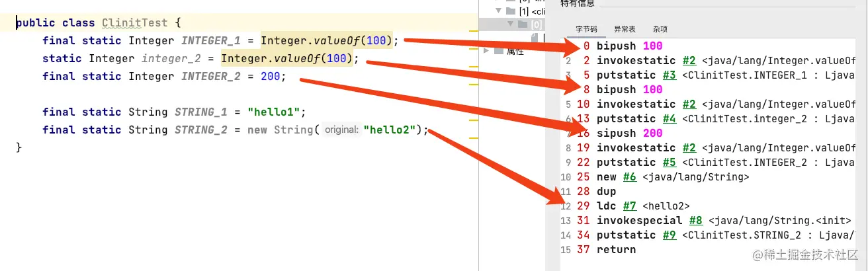The height and width of the screenshot is (271, 868).
Task: Follow #3 link on offset 5 putstatic line
Action: point(669,75)
